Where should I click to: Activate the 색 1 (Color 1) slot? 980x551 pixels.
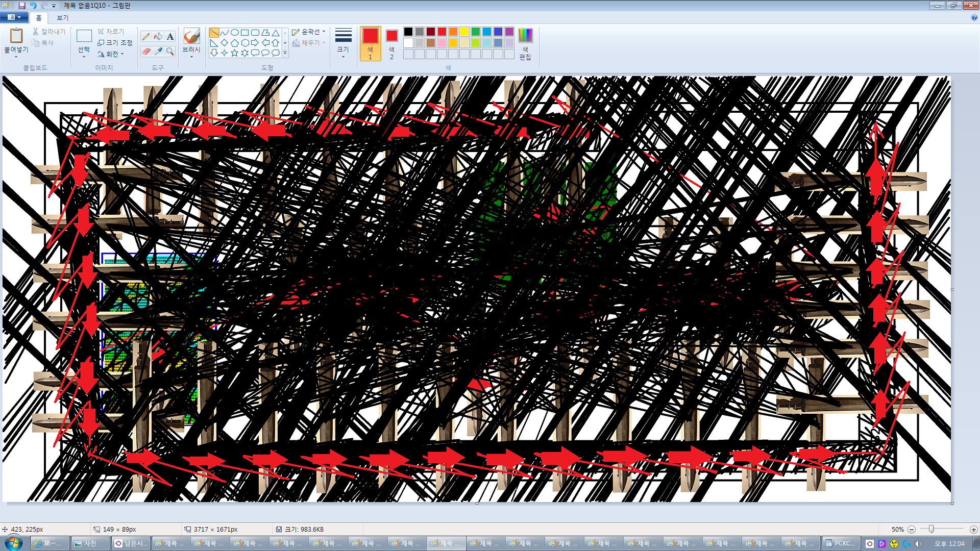click(x=371, y=44)
